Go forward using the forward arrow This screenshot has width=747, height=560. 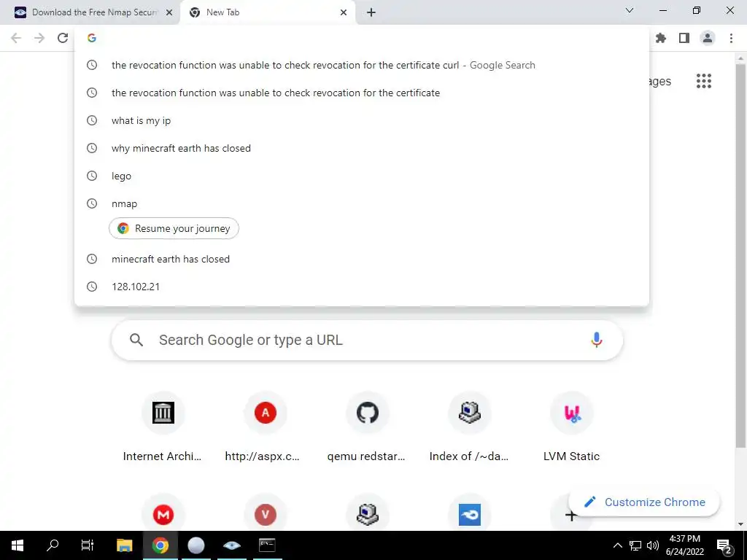pos(39,38)
